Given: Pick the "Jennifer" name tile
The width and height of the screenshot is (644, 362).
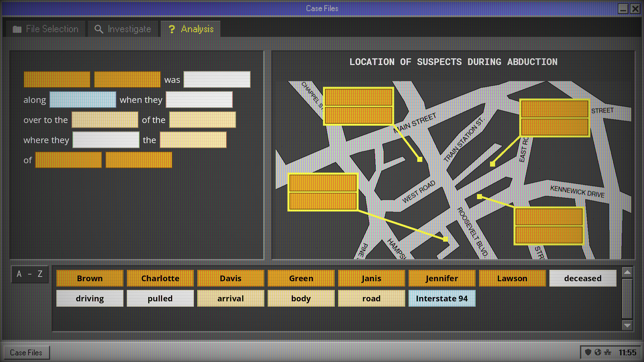Looking at the screenshot, I should [x=442, y=278].
